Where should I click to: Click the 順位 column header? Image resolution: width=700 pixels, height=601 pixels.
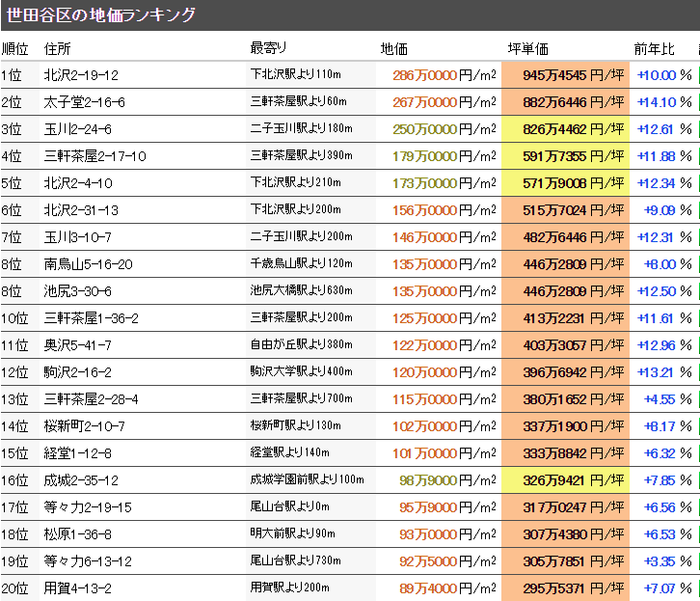pyautogui.click(x=15, y=49)
